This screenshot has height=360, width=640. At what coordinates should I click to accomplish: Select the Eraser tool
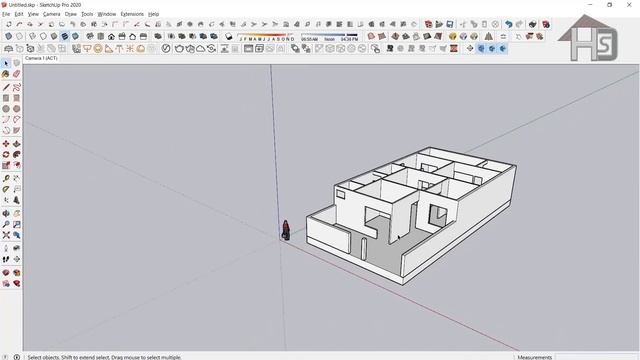pos(16,74)
